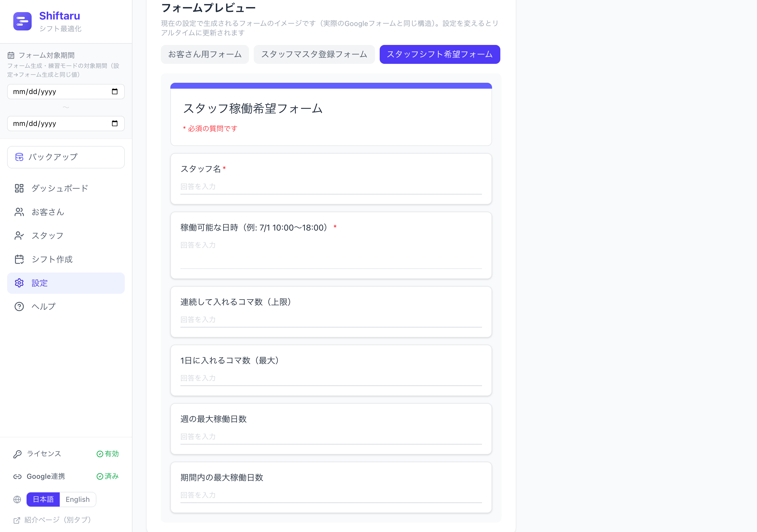Select the スタッフマスタ登録フォーム tab
Image resolution: width=757 pixels, height=532 pixels.
(314, 54)
